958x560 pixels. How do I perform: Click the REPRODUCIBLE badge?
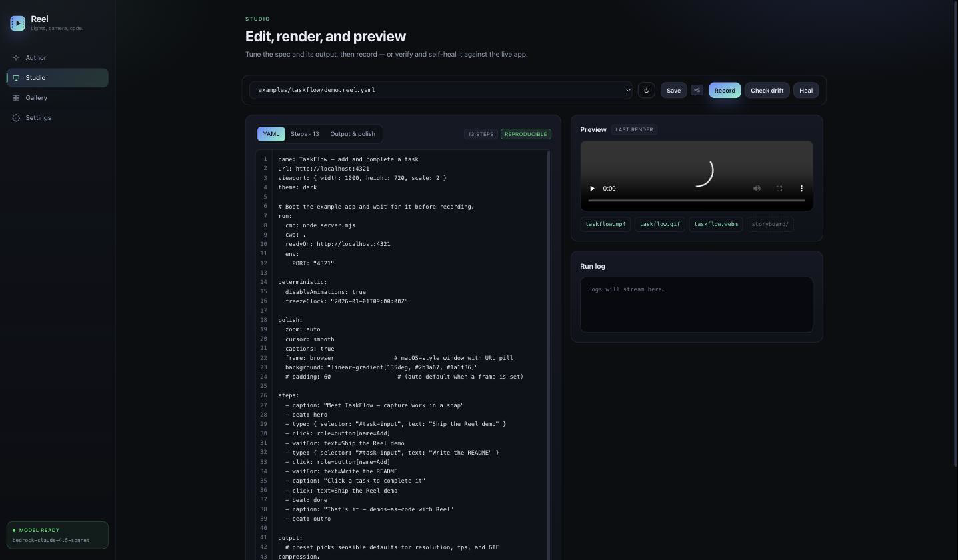pyautogui.click(x=526, y=134)
